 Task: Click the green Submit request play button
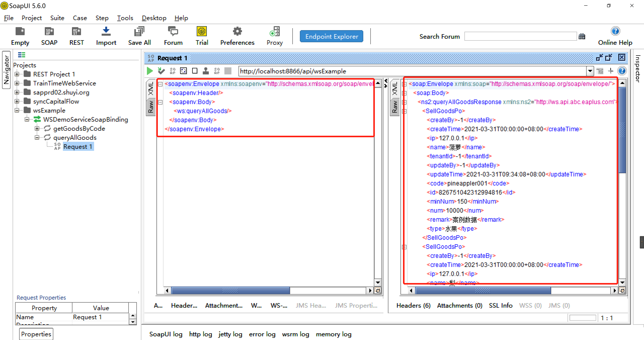click(149, 71)
